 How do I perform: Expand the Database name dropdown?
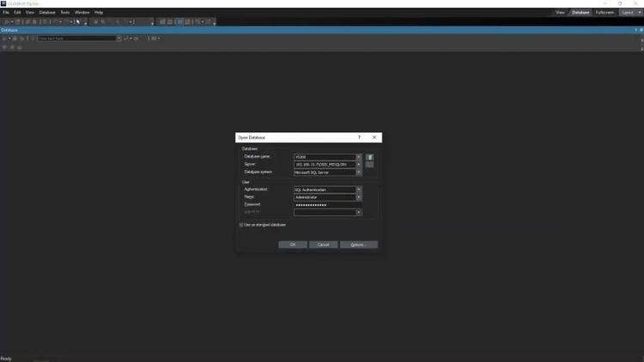(359, 157)
